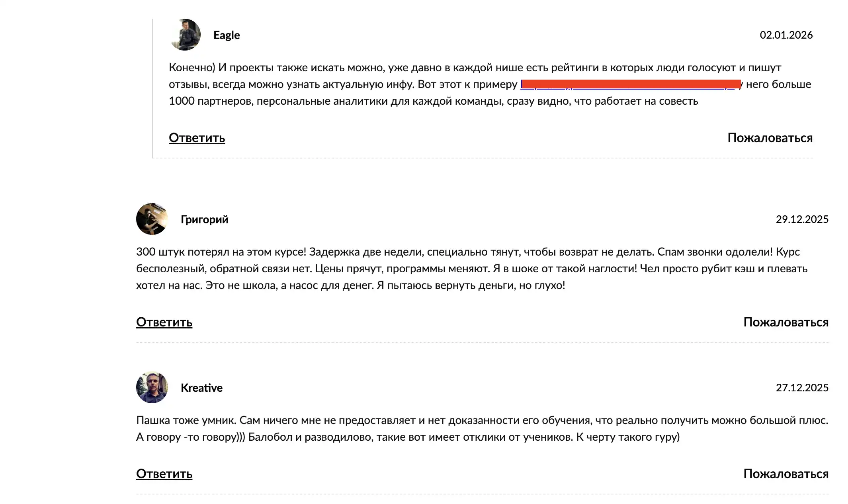
Task: Click Григорий's profile avatar
Action: pyautogui.click(x=152, y=219)
